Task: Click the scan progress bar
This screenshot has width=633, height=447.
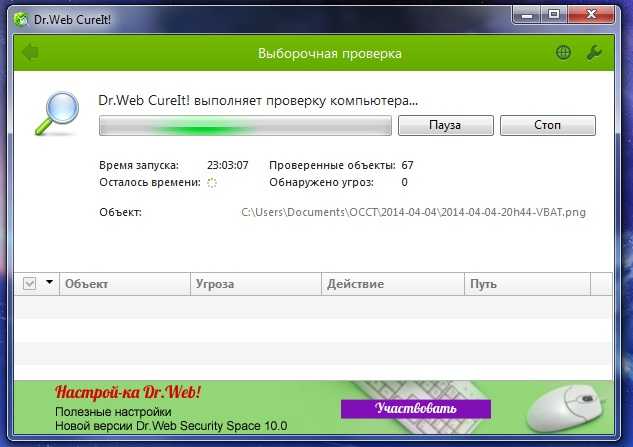Action: tap(245, 126)
